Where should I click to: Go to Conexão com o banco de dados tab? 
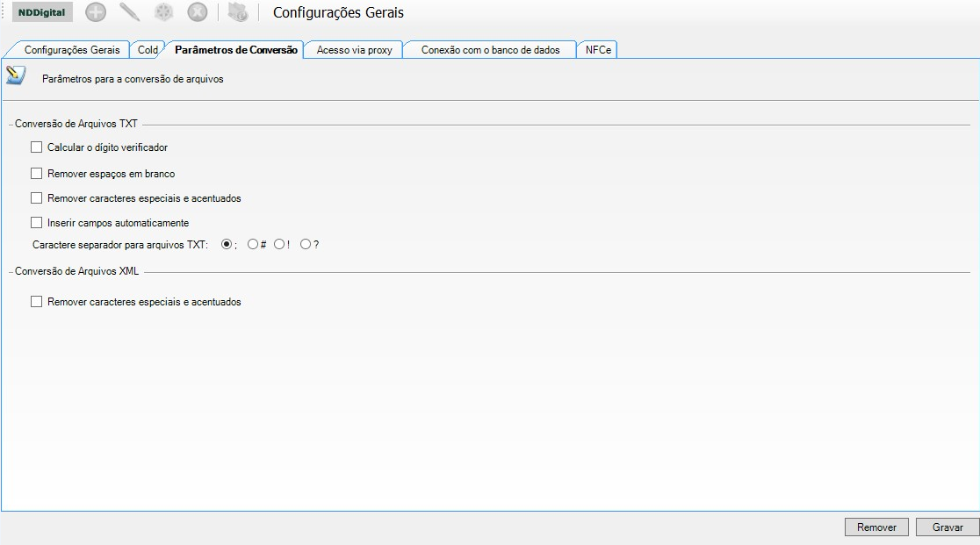pyautogui.click(x=490, y=50)
